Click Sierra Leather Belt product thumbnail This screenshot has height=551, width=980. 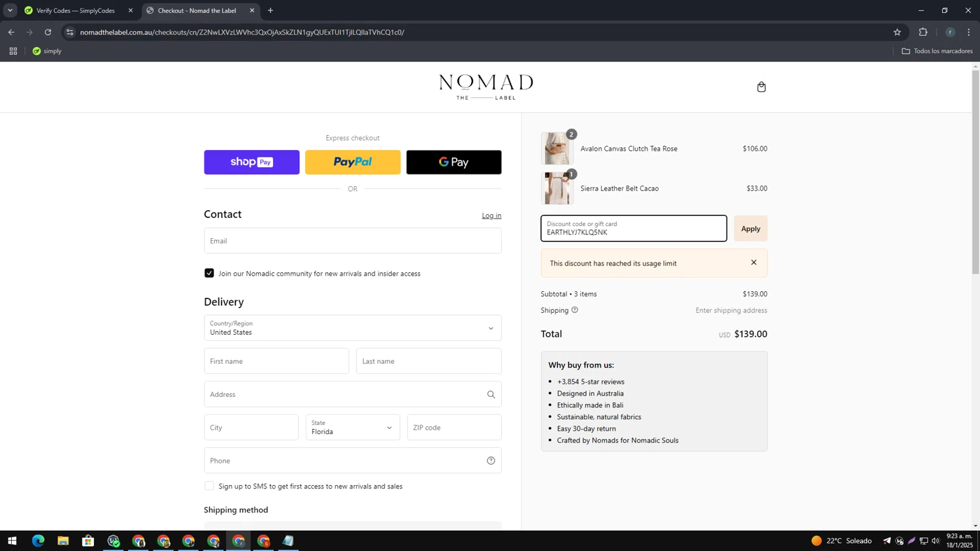coord(557,188)
